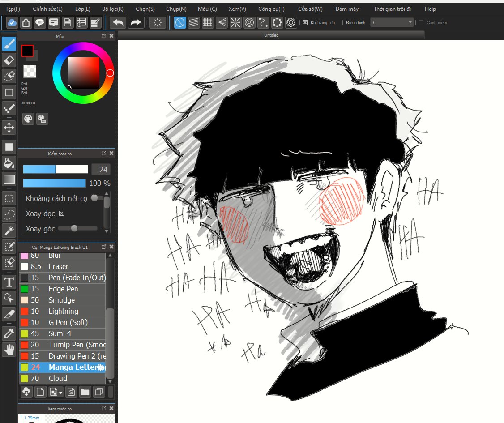Click the export/share icon in toolbar
Screen dimensions: 504x423
pyautogui.click(x=26, y=22)
